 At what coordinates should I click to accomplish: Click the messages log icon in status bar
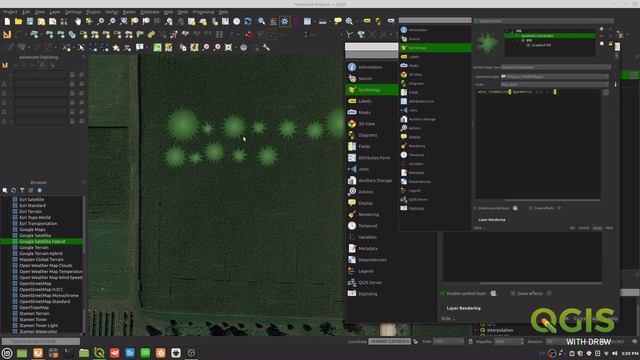634,341
